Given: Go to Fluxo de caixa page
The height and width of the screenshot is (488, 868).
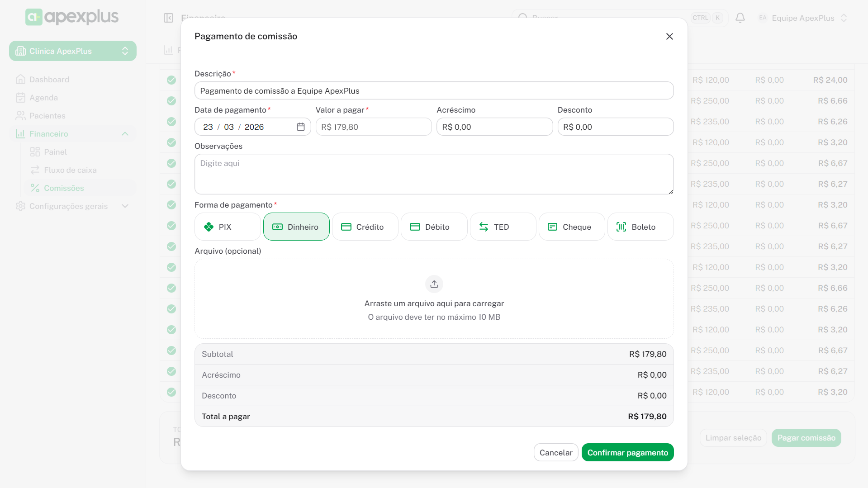Looking at the screenshot, I should point(70,170).
